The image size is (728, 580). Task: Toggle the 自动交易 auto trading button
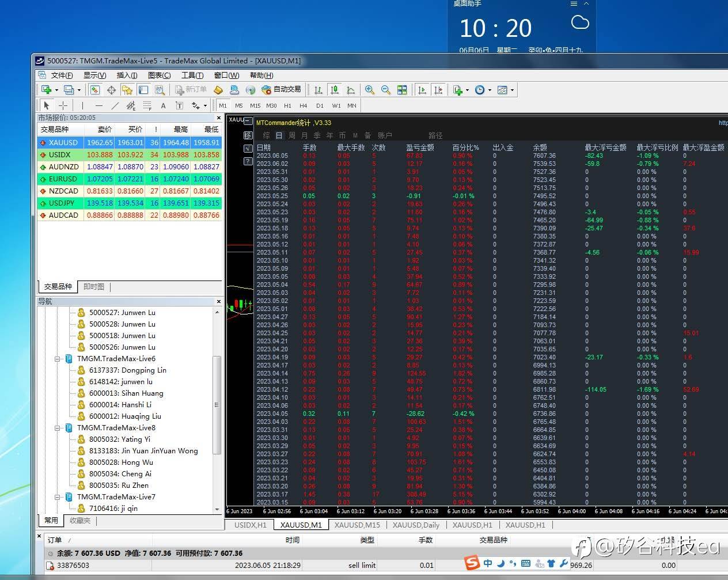coord(281,90)
